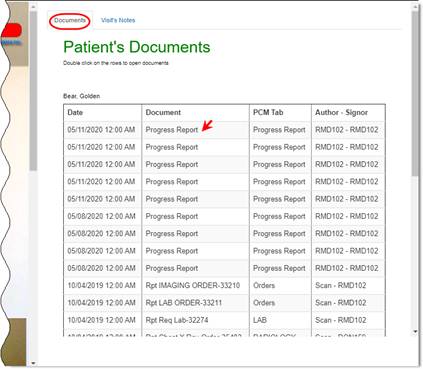Click the double-click instruction text under the heading
This screenshot has width=423, height=369.
(116, 63)
